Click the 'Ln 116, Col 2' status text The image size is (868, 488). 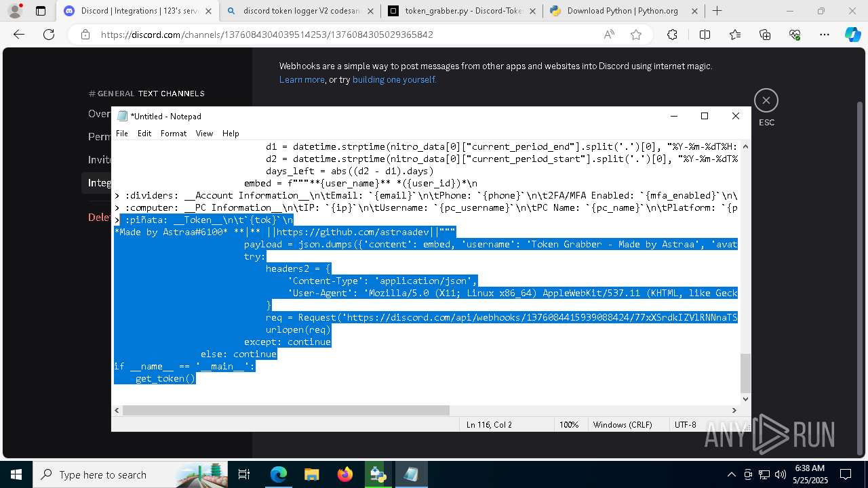coord(489,425)
